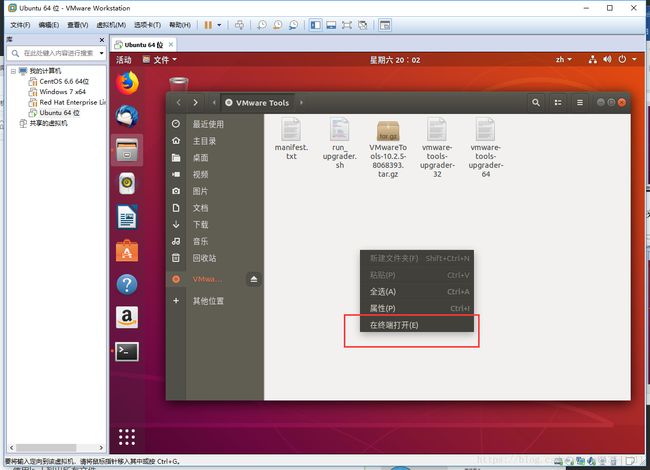The image size is (650, 470).
Task: Click path back chevron before VMware Tools
Action: (x=214, y=102)
